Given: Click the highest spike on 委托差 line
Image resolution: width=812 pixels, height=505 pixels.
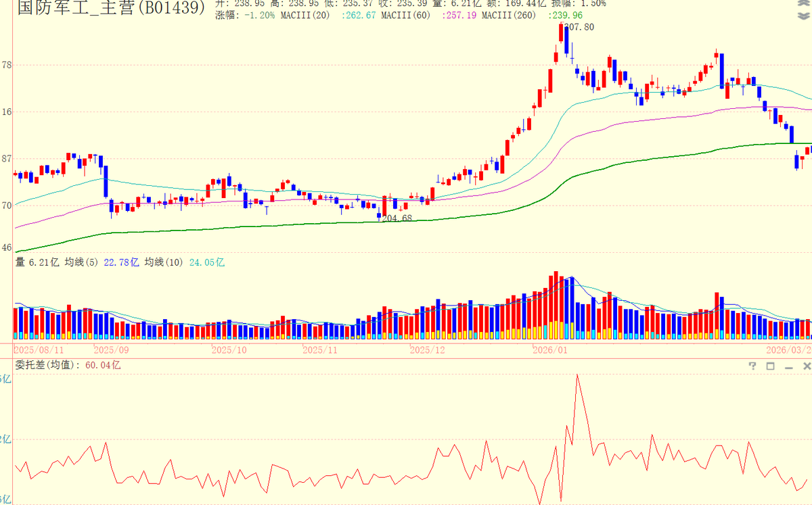Looking at the screenshot, I should coord(577,375).
